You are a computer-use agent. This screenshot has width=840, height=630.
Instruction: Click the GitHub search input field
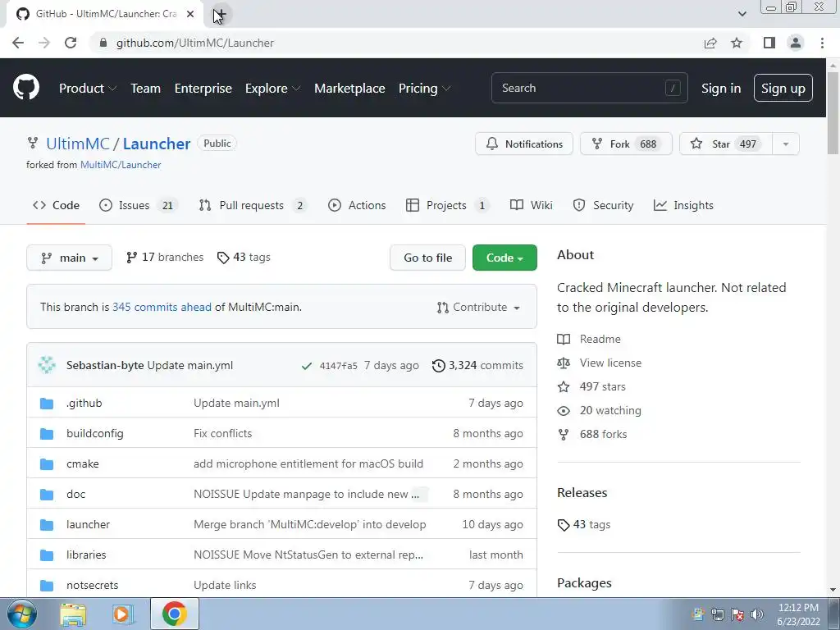coord(589,88)
